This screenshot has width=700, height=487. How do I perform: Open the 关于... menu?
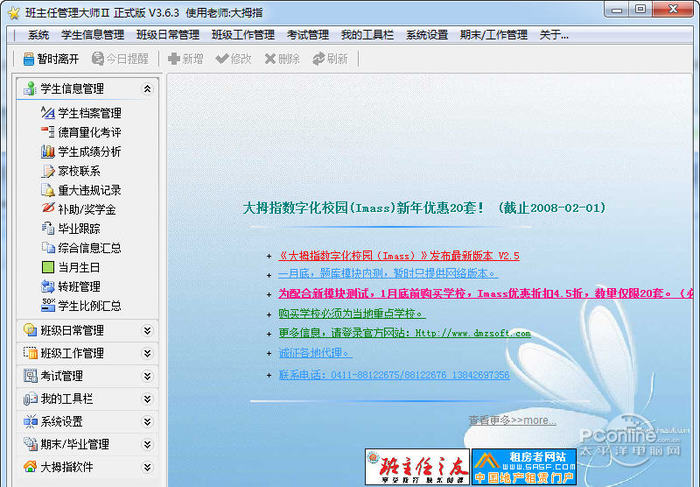pos(554,35)
